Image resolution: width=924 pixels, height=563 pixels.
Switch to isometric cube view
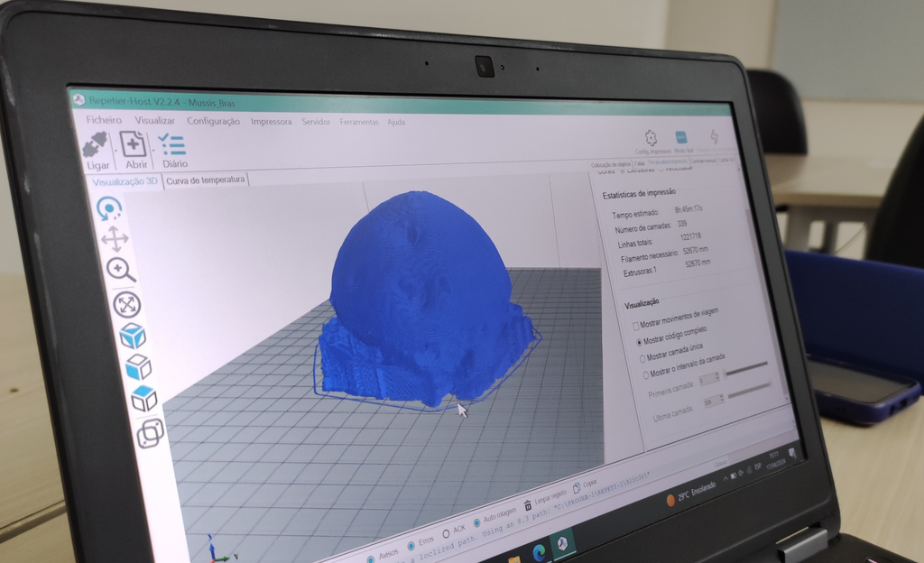(x=133, y=336)
